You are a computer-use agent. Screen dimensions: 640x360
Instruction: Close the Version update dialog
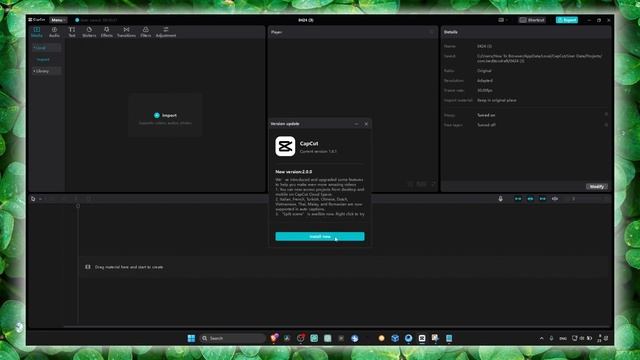366,124
